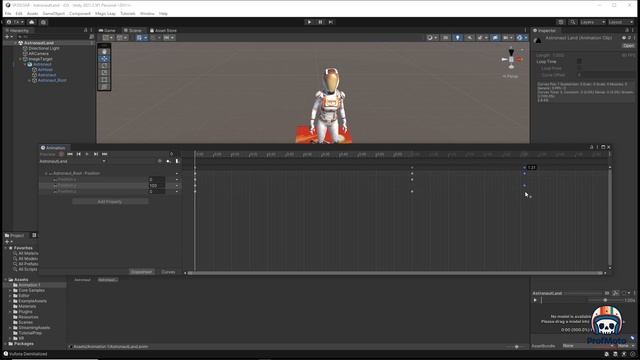
Task: Collapse the ImageTarget node in the Hierarchy
Action: (x=20, y=59)
